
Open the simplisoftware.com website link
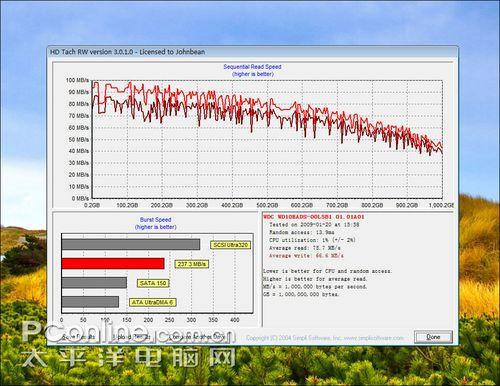coord(373,338)
